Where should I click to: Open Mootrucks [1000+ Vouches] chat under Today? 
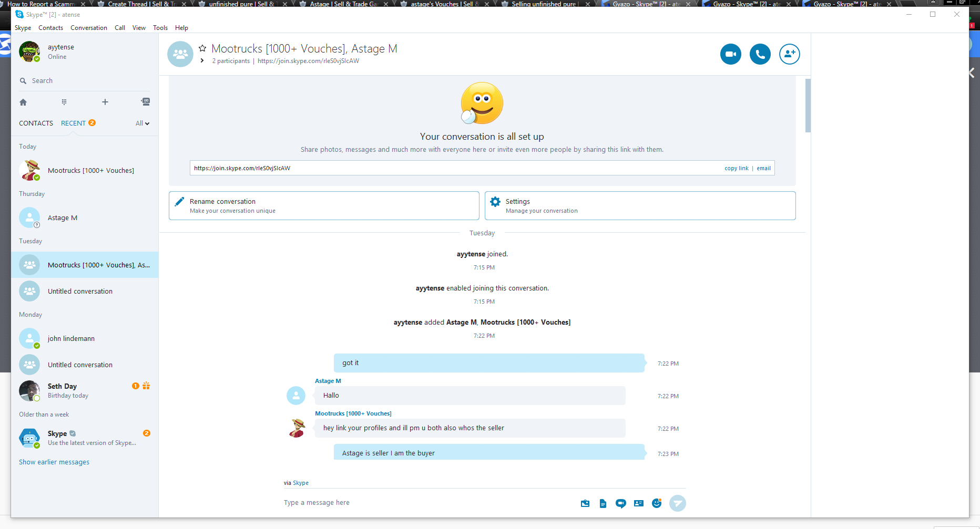coord(85,170)
